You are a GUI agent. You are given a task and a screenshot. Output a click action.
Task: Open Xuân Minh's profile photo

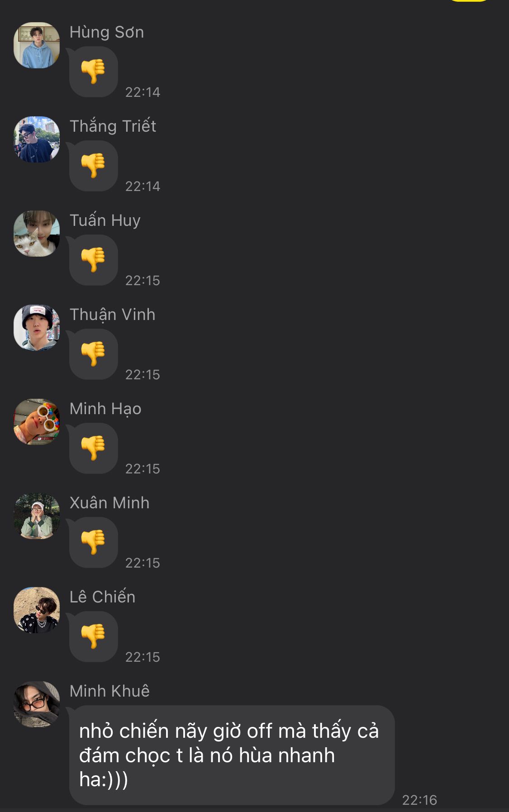point(37,516)
